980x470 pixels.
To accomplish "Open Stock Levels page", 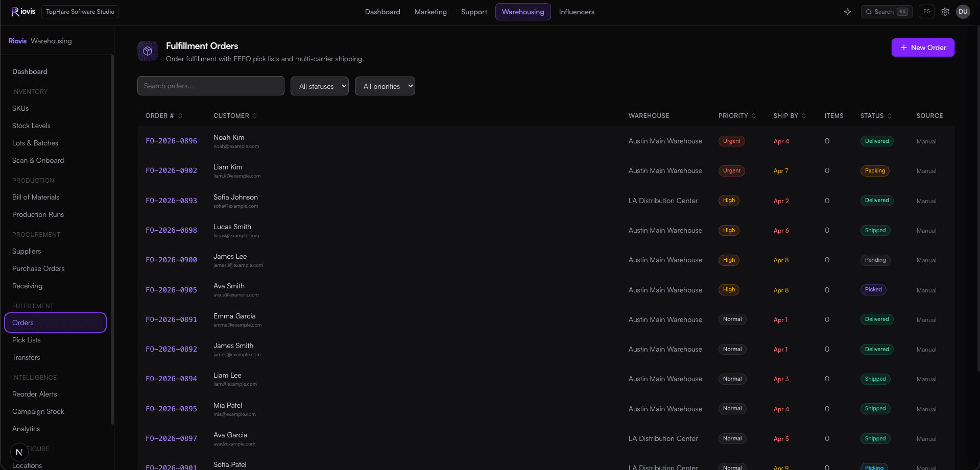I will 55,126.
